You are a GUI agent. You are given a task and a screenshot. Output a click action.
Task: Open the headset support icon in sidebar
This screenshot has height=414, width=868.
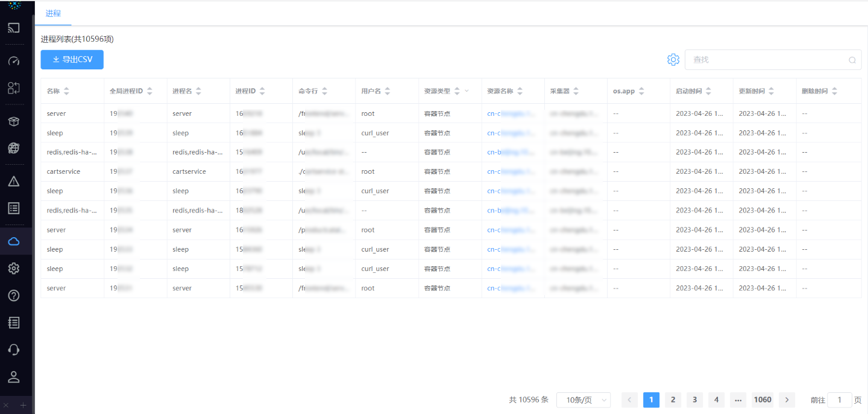point(13,349)
